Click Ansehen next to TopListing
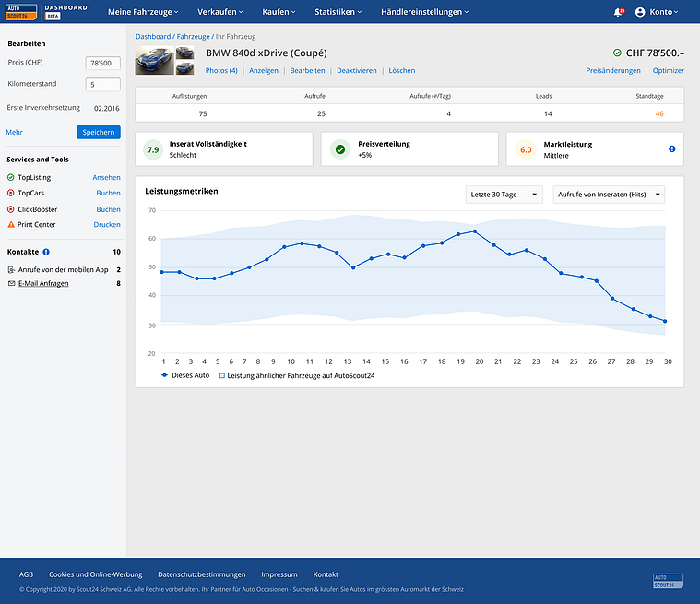This screenshot has width=700, height=604. (x=106, y=177)
